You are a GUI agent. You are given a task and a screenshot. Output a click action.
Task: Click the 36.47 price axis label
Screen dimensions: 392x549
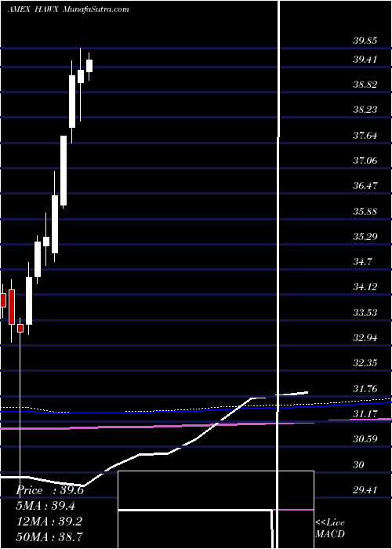point(365,186)
